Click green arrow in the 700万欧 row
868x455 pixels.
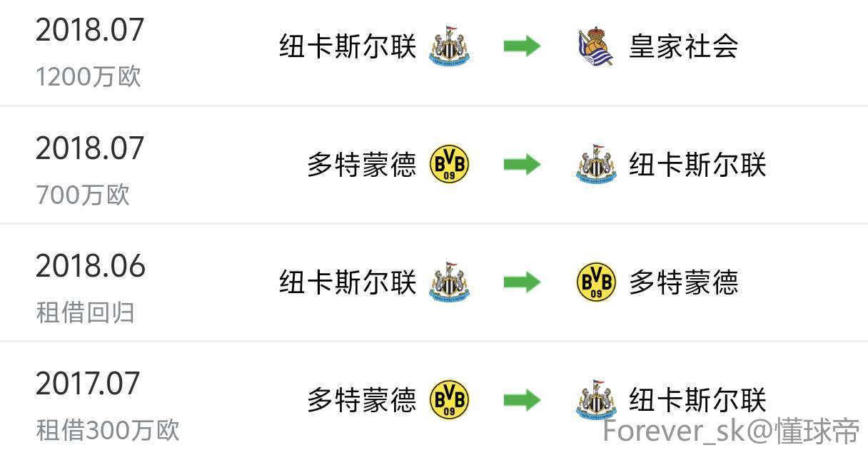coord(523,165)
